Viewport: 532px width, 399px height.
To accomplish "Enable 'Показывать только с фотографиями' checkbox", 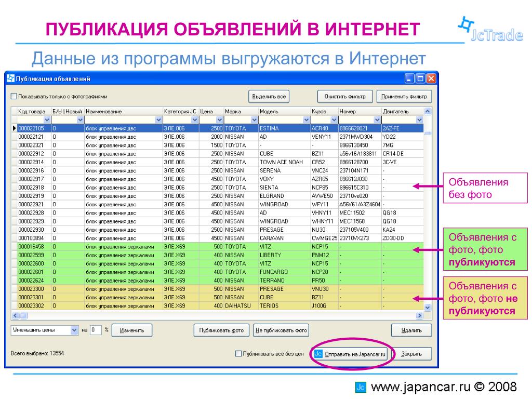I will click(14, 96).
